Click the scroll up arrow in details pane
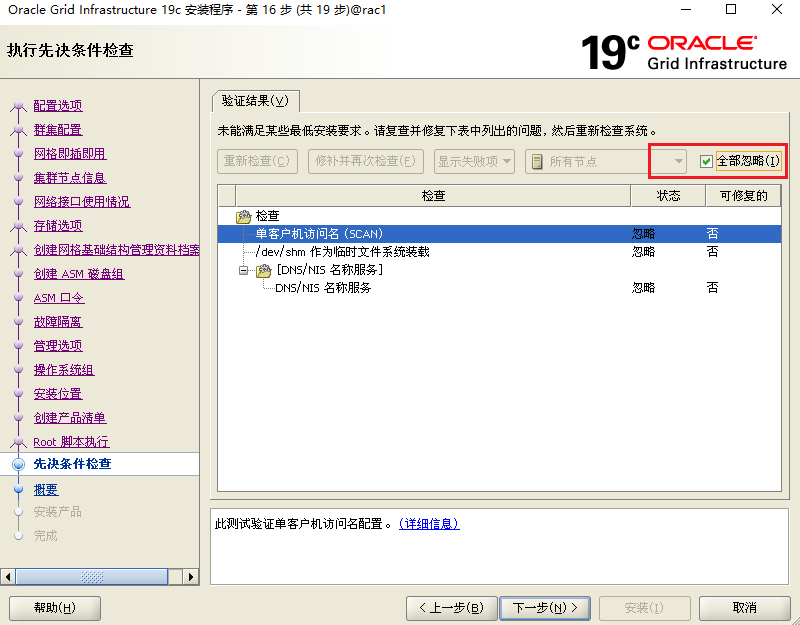The width and height of the screenshot is (800, 625). point(781,516)
